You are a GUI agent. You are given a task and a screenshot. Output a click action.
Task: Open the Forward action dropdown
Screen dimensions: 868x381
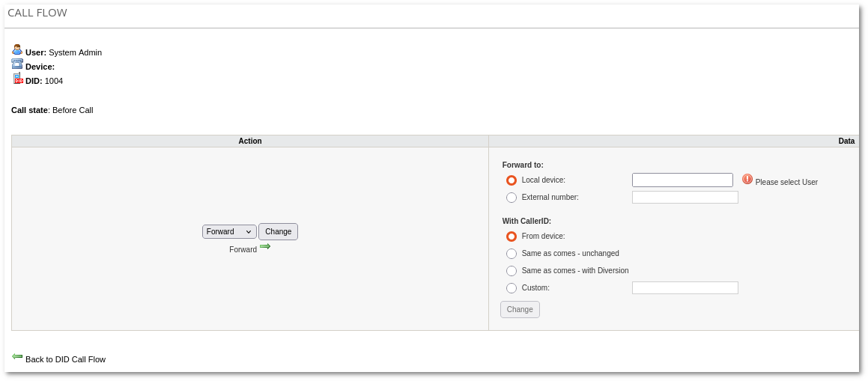[229, 232]
